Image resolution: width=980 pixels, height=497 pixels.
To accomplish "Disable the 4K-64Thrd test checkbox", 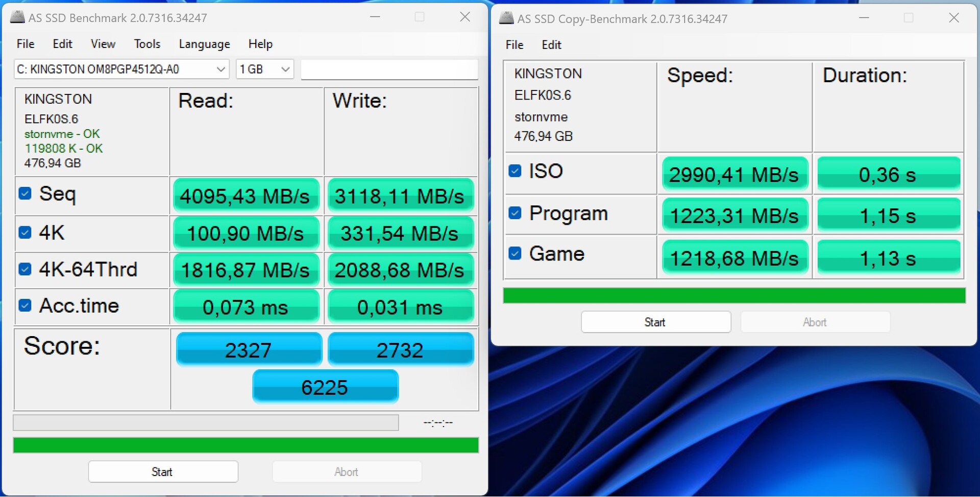I will [x=25, y=269].
